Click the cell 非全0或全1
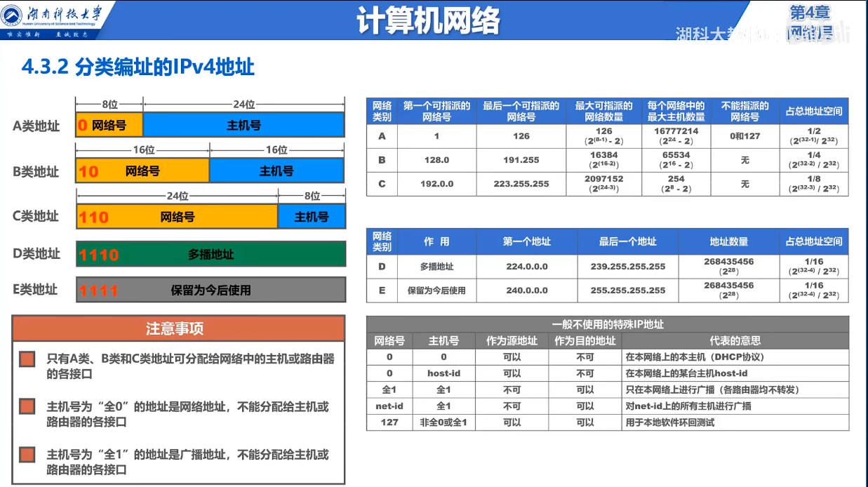Image resolution: width=868 pixels, height=487 pixels. [x=443, y=422]
